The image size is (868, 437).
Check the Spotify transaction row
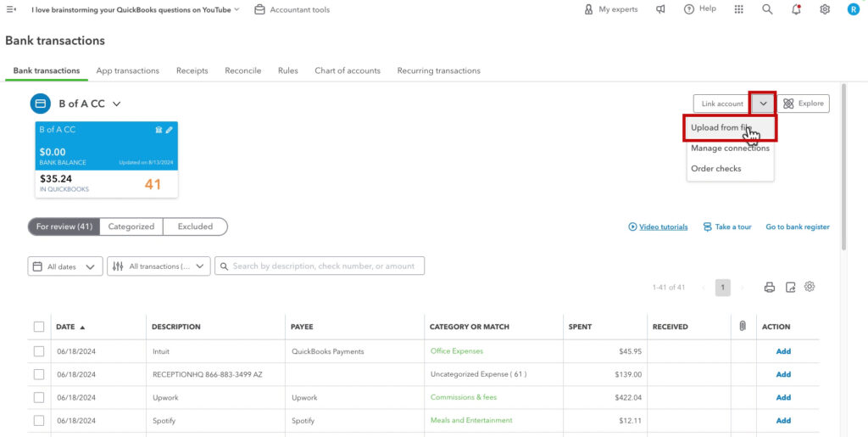click(x=39, y=421)
